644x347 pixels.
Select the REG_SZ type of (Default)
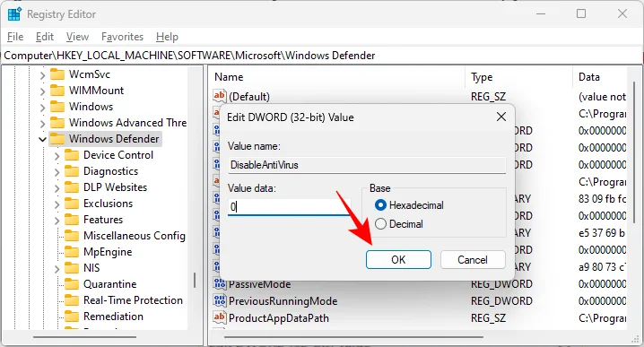488,97
